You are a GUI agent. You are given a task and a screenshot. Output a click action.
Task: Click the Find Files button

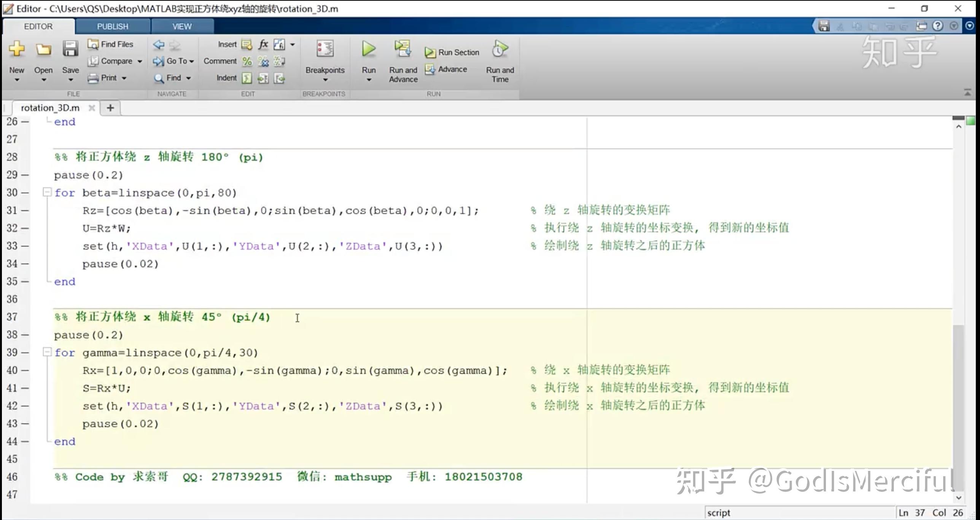(x=111, y=45)
